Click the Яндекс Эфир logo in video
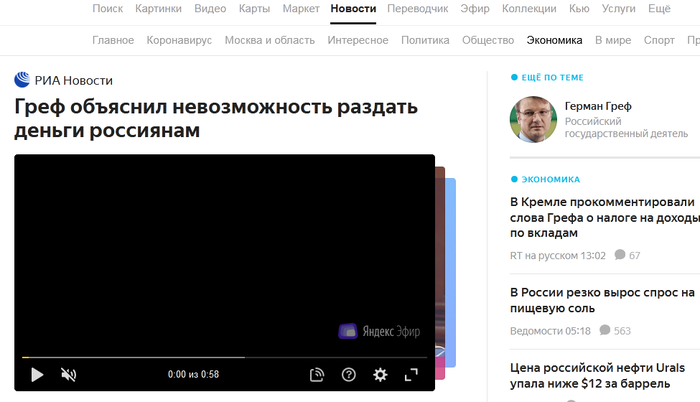 [379, 331]
